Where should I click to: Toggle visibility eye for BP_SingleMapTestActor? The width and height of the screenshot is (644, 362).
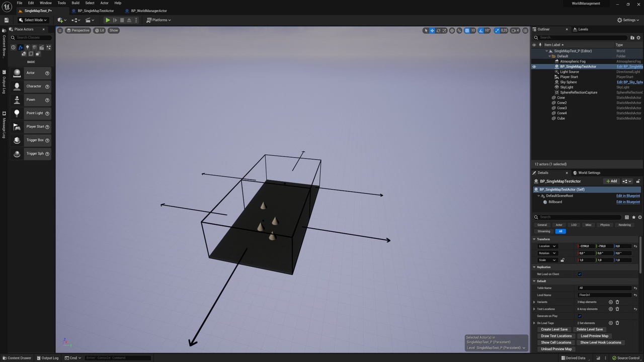[534, 66]
